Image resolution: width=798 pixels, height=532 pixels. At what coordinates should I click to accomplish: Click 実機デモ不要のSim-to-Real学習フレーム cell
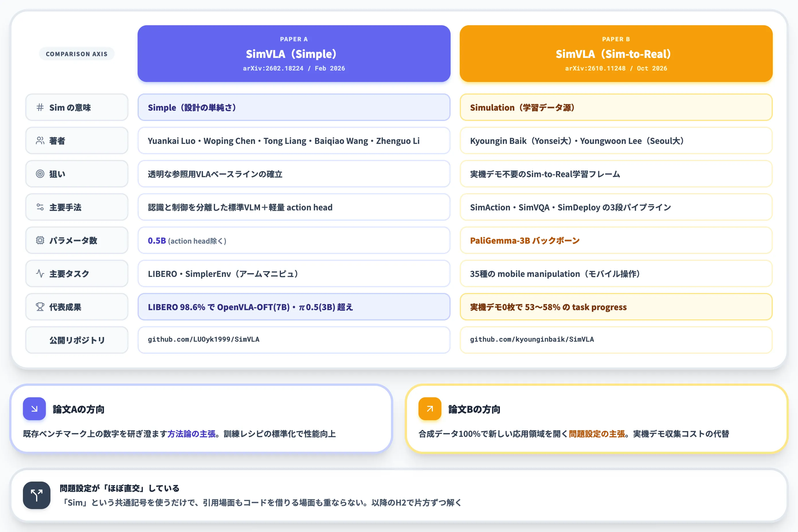[616, 174]
